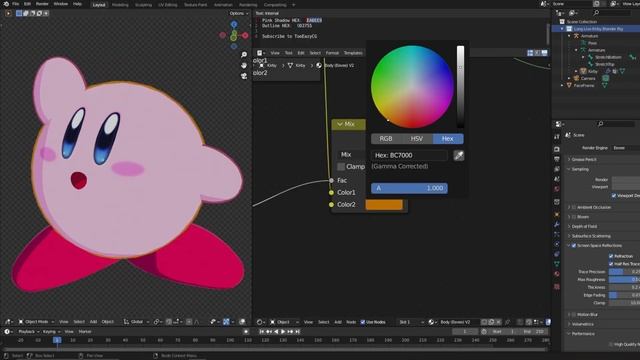
Task: Open Output properties tab icon
Action: pos(557,159)
